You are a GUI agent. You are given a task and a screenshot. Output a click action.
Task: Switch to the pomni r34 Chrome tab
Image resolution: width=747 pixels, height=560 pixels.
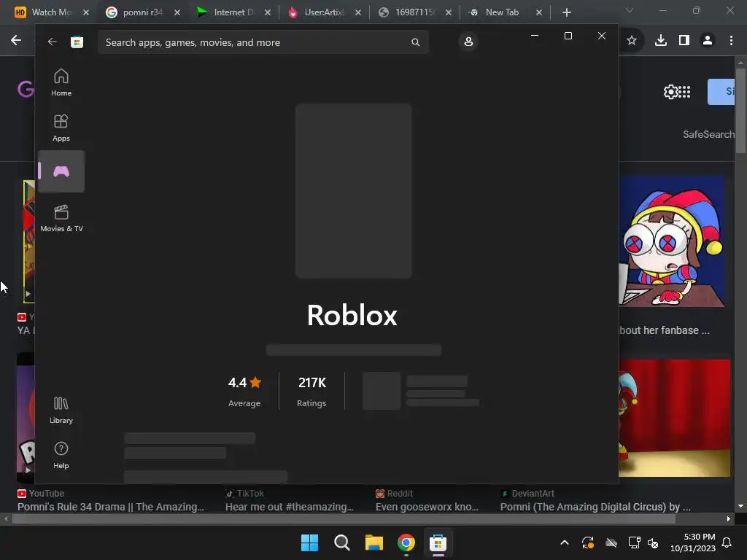point(143,12)
